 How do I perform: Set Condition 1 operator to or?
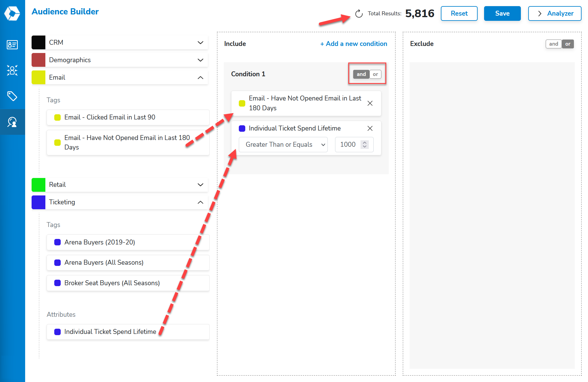pyautogui.click(x=375, y=74)
